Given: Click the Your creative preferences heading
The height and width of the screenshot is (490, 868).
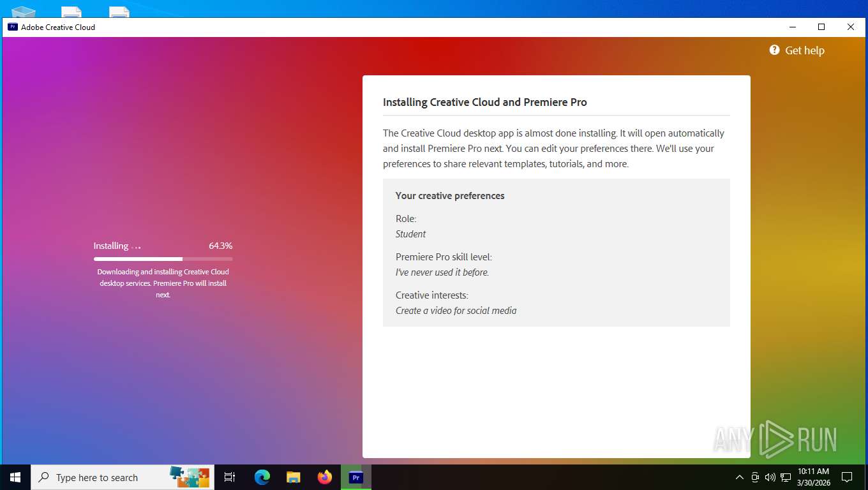Looking at the screenshot, I should pyautogui.click(x=450, y=196).
